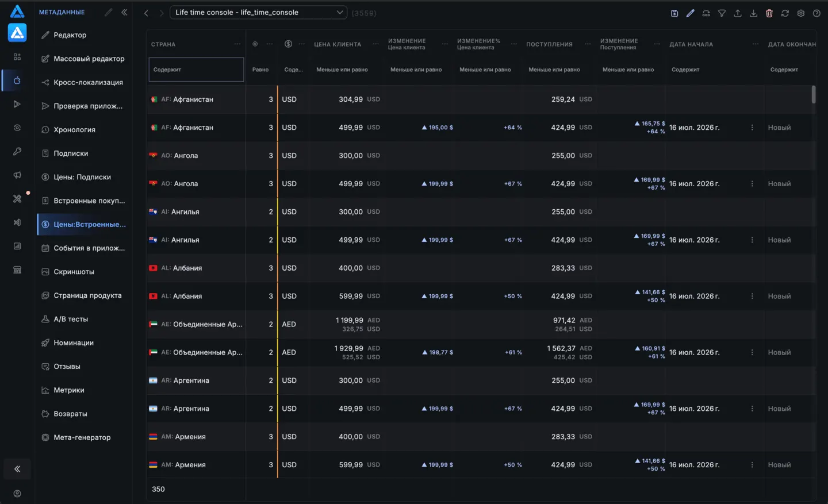Open the settings gear icon top right

[801, 13]
